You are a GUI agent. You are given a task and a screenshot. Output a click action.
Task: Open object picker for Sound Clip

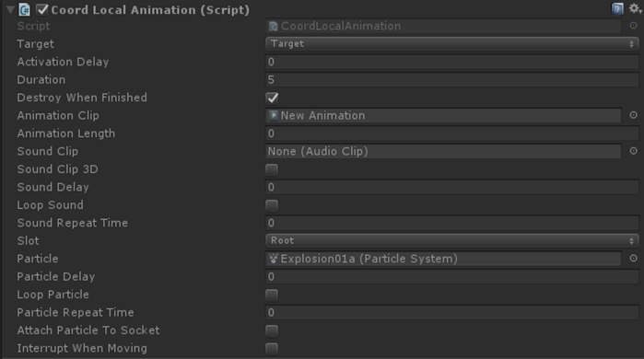[x=633, y=151]
